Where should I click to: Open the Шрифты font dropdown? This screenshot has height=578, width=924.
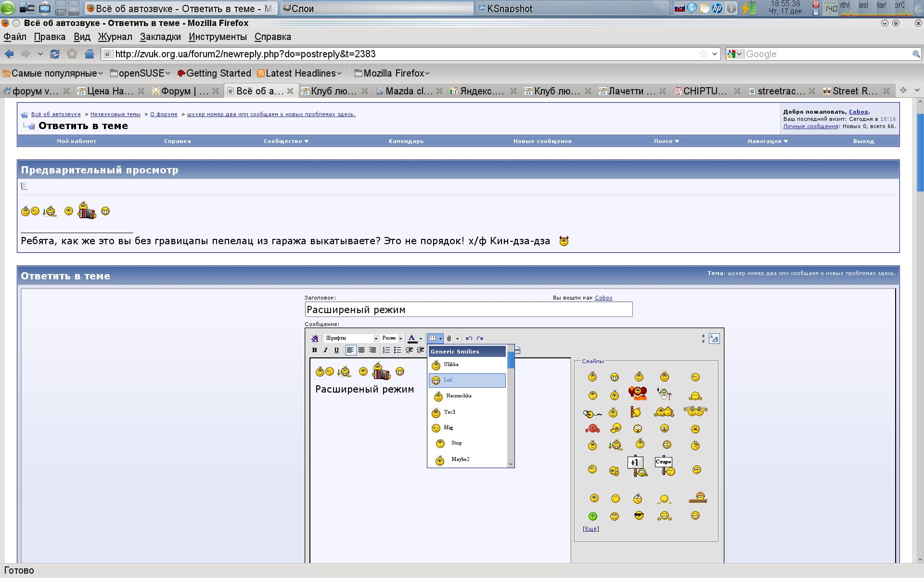pyautogui.click(x=351, y=338)
